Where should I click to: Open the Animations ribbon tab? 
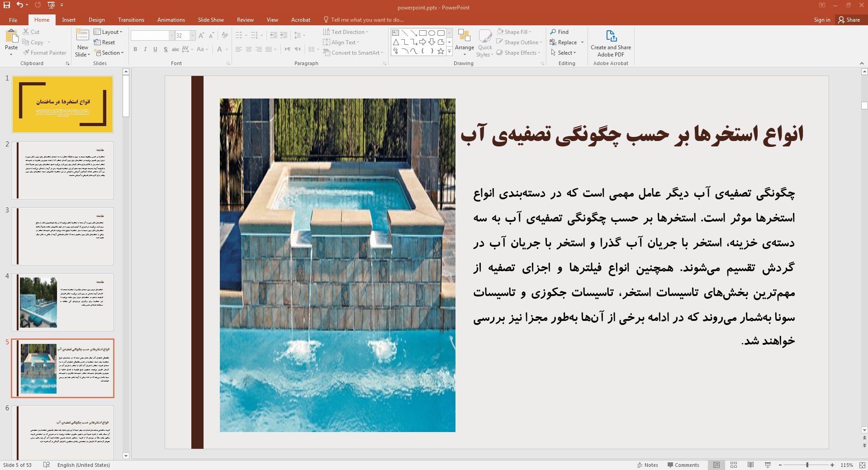171,20
